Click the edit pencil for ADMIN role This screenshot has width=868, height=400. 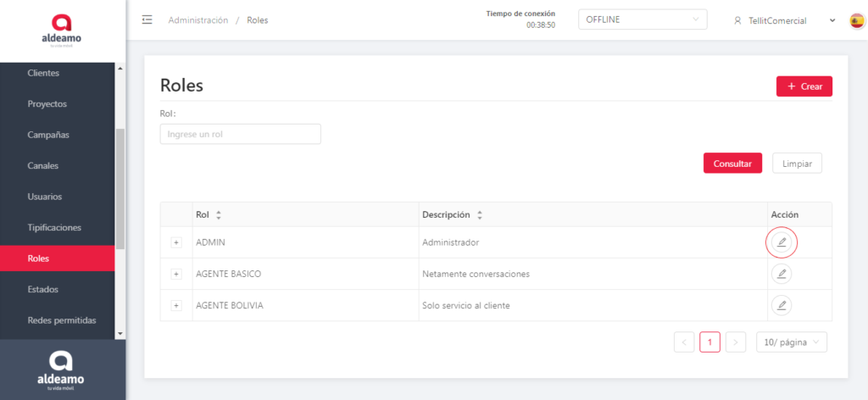tap(782, 242)
